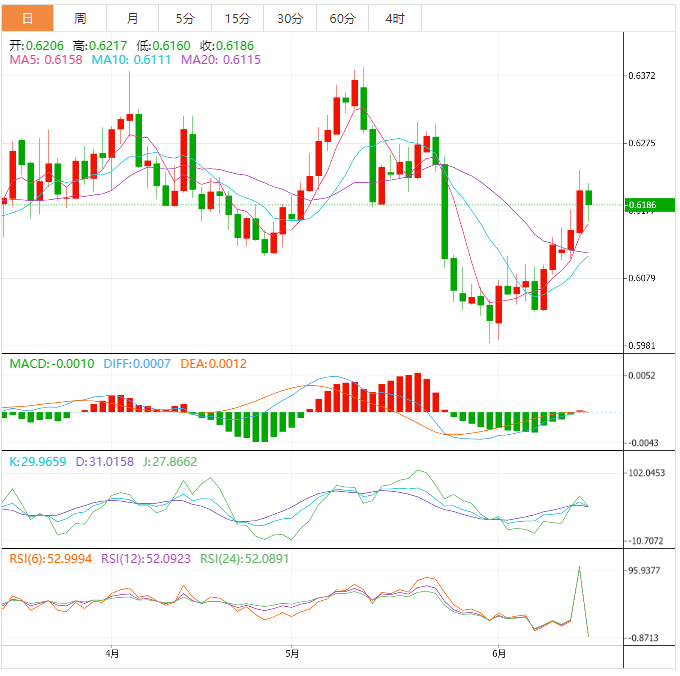Open the 5分 interval tab
The height and width of the screenshot is (676, 680).
[x=186, y=19]
